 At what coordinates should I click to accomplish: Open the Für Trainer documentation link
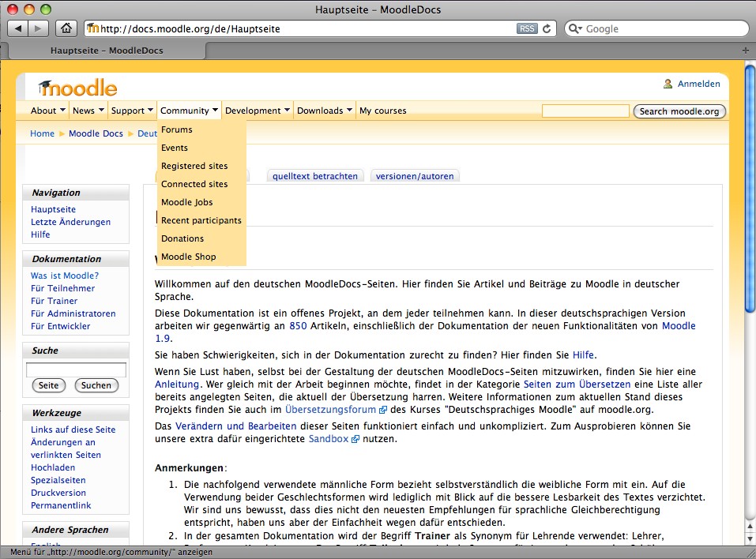click(x=54, y=301)
